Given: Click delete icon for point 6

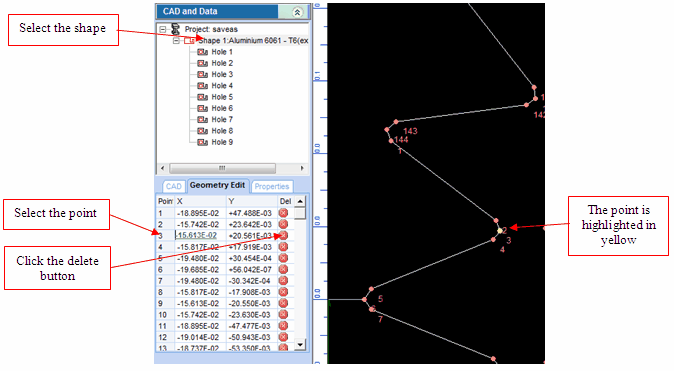Looking at the screenshot, I should click(x=283, y=270).
